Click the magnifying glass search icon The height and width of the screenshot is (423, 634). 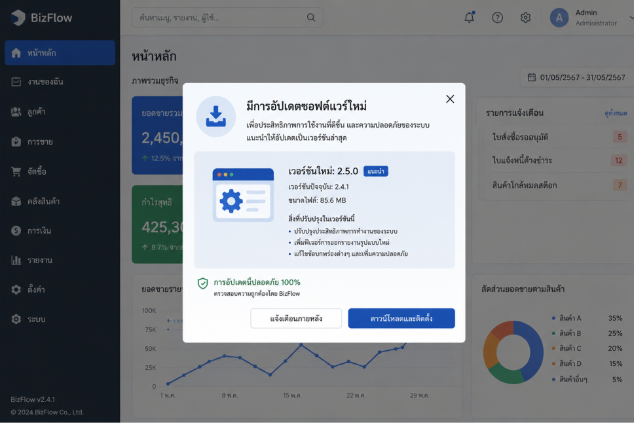pos(311,17)
